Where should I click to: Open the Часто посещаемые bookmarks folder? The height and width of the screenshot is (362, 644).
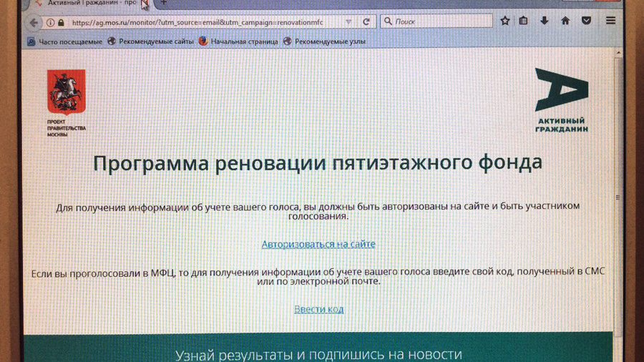(64, 41)
